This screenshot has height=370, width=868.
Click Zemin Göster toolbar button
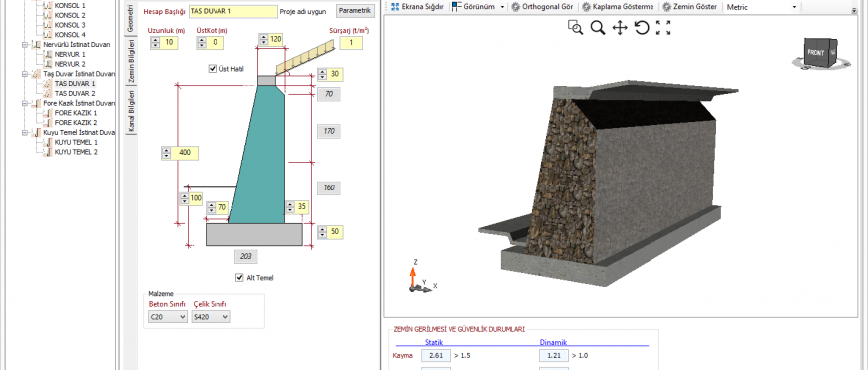click(689, 7)
